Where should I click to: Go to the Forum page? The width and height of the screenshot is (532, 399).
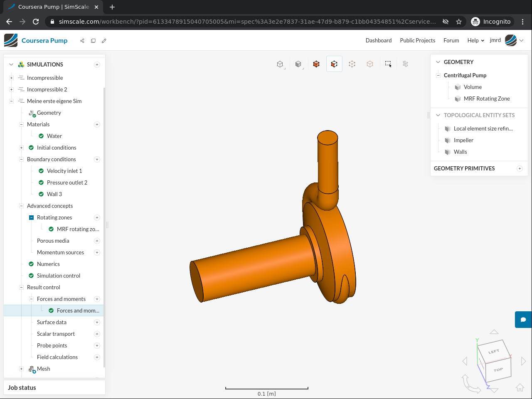451,40
